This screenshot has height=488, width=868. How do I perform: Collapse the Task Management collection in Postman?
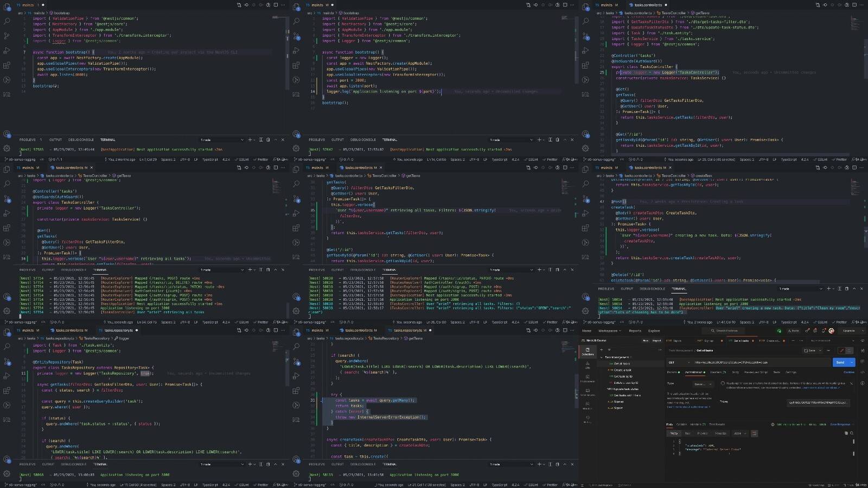pos(602,357)
